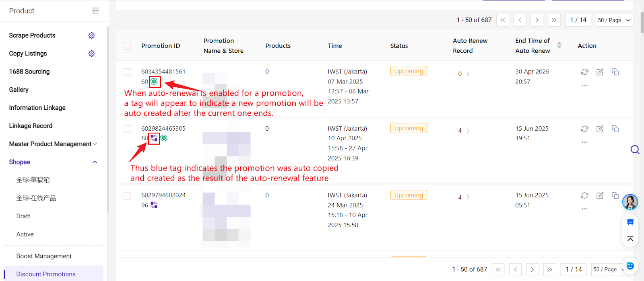The height and width of the screenshot is (281, 644).
Task: Open the Copy Listings settings gear
Action: pos(91,53)
